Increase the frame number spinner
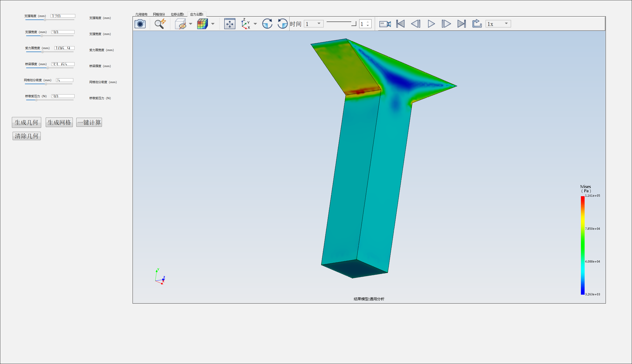Viewport: 632px width, 364px height. (368, 22)
